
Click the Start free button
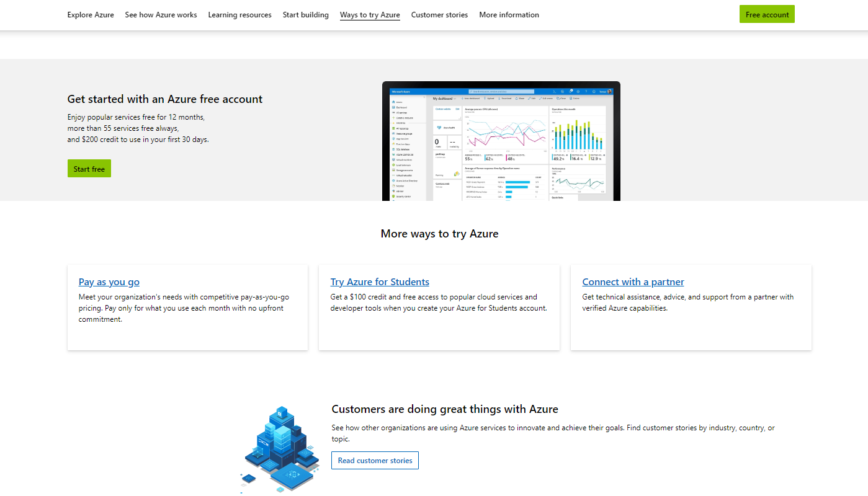pos(89,169)
